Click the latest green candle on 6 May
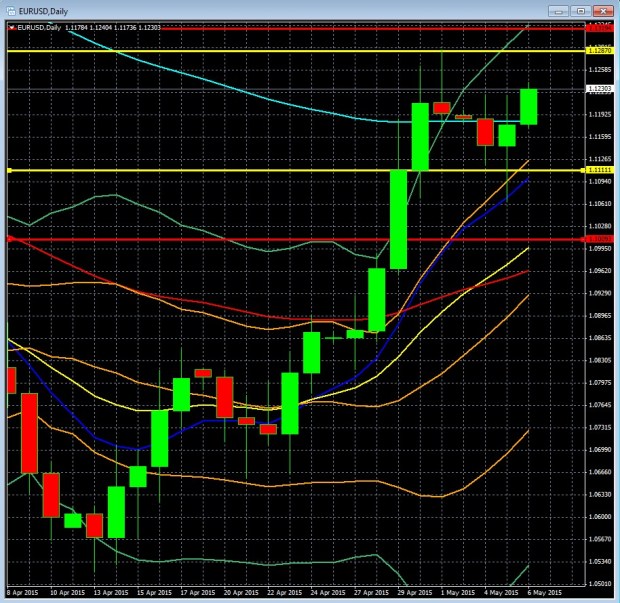This screenshot has width=620, height=603. pos(528,107)
